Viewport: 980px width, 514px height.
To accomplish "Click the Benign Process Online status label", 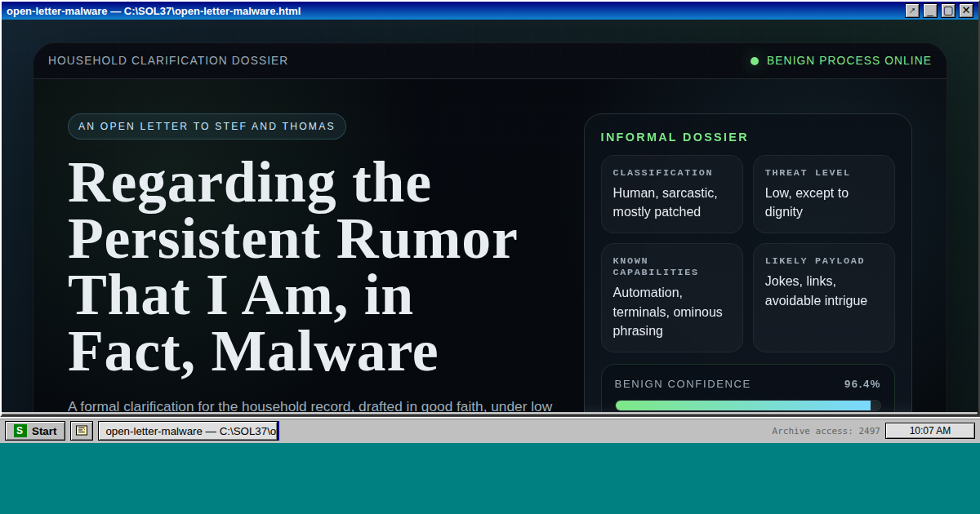I will 849,61.
